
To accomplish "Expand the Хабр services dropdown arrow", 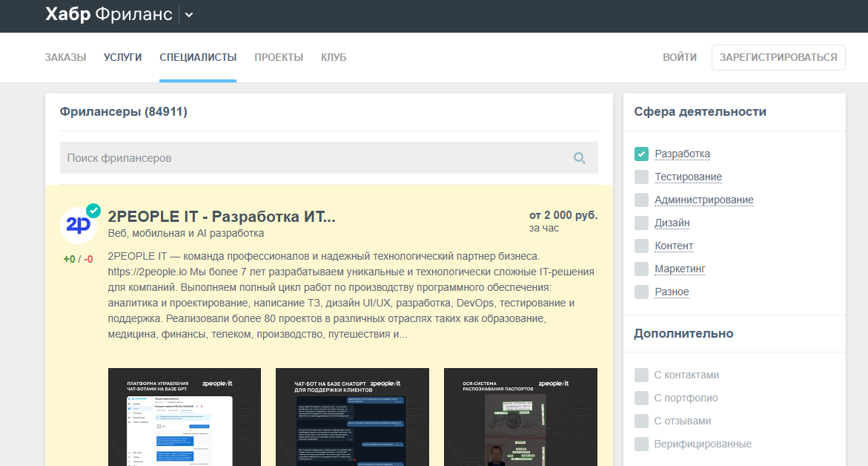I will click(188, 15).
